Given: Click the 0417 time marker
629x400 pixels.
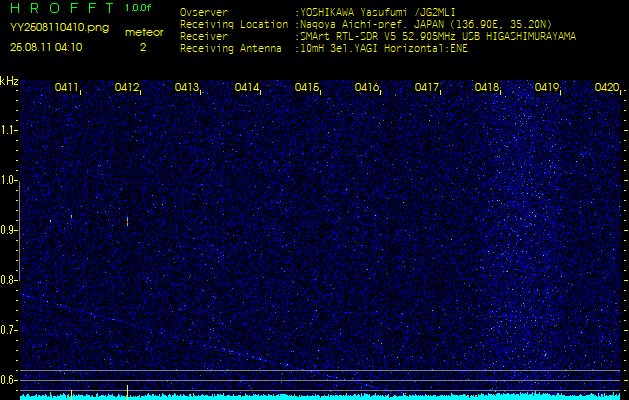Looking at the screenshot, I should pos(426,87).
